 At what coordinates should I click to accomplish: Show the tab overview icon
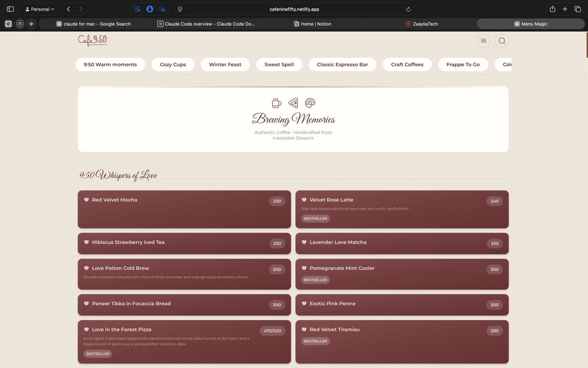(578, 9)
